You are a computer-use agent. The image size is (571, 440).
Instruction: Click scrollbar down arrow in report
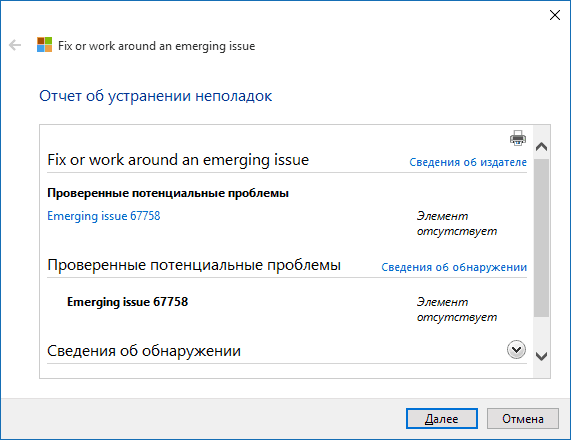pos(542,356)
